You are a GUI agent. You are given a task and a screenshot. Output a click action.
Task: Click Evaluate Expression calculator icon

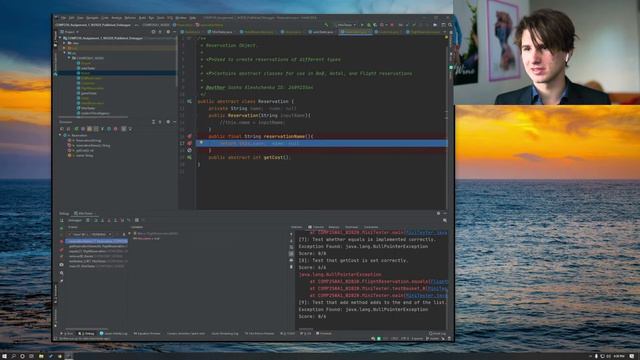click(x=137, y=220)
